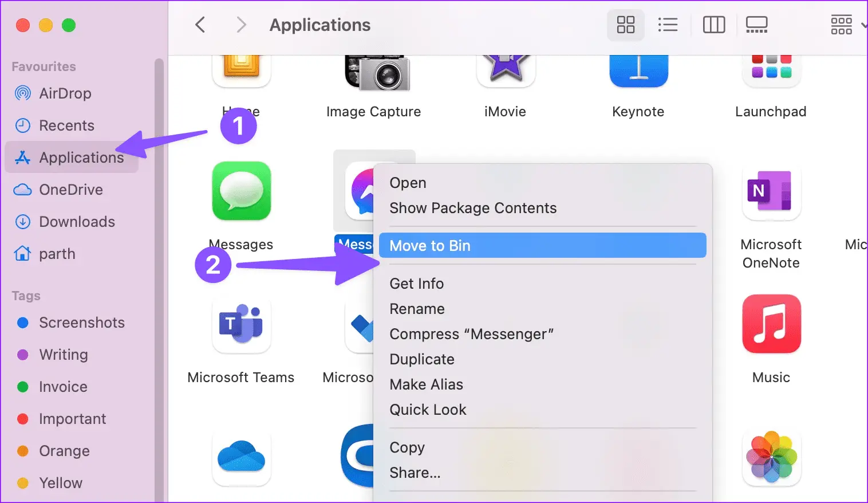Choose Make Alias
This screenshot has width=868, height=503.
tap(542, 384)
